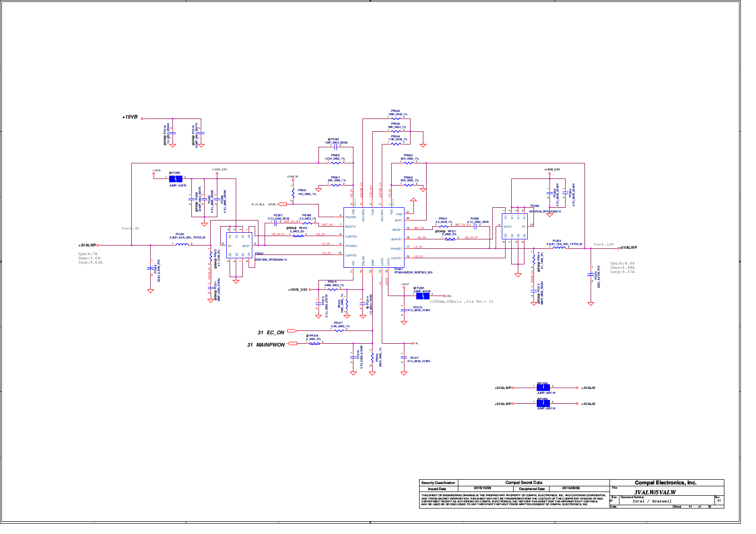Click the PU301 RT8243AZQW controller chip

[x=373, y=237]
